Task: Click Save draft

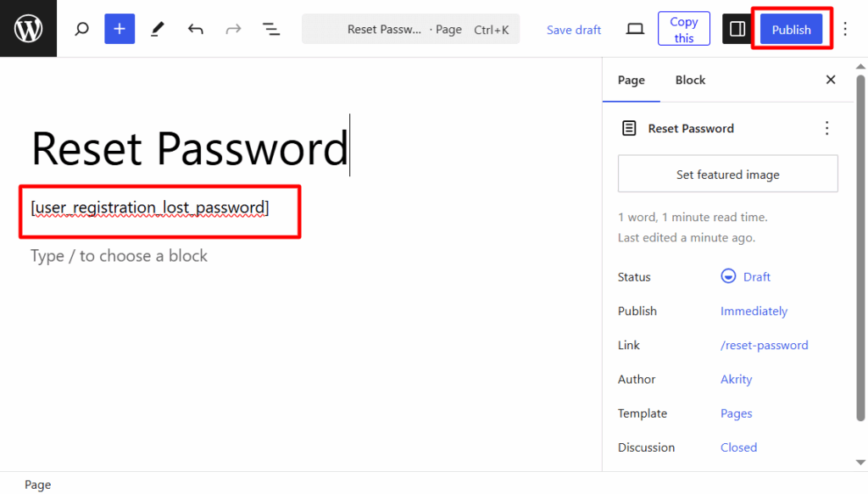Action: click(574, 30)
